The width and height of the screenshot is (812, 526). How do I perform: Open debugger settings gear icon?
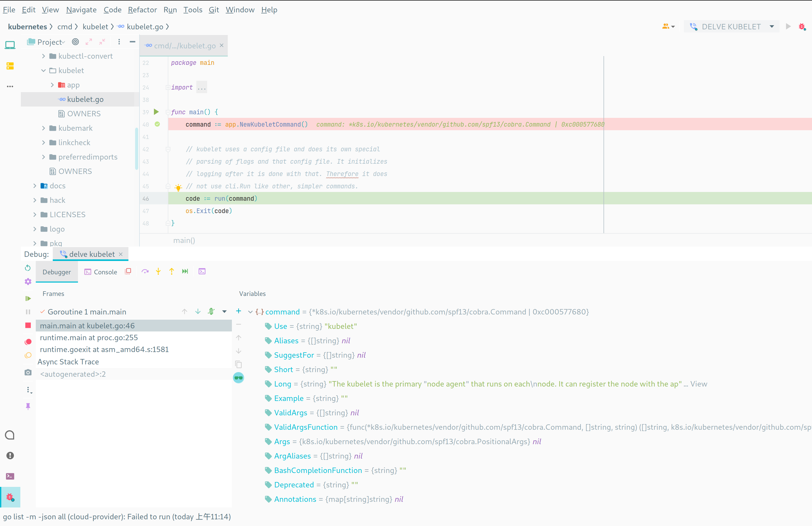click(x=28, y=282)
